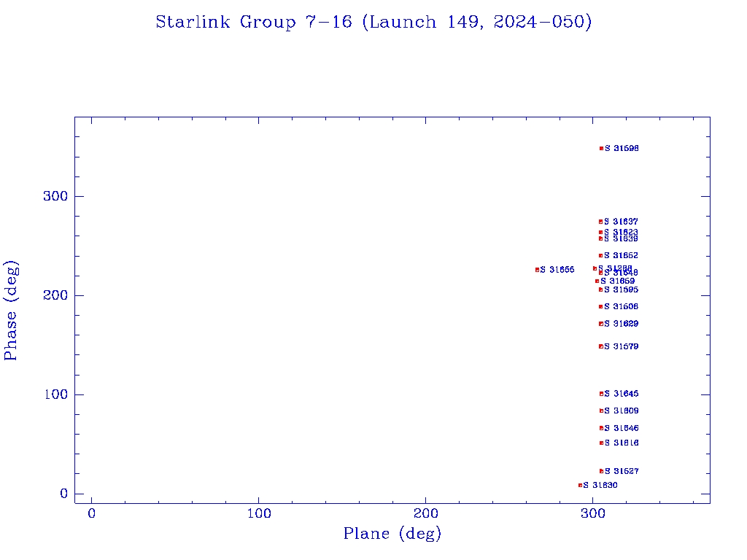
Task: Click the 100 tick label on Phase axis
Action: pyautogui.click(x=56, y=394)
